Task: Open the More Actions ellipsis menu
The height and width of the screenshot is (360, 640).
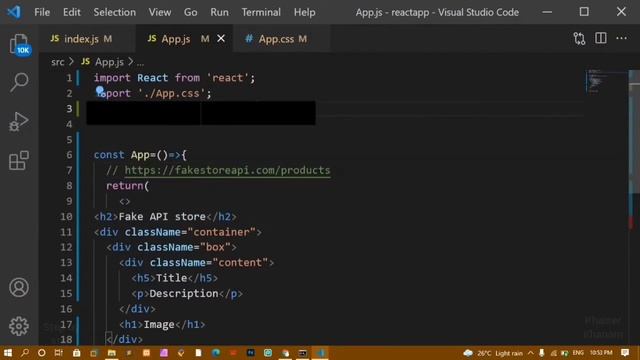Action: pos(622,38)
